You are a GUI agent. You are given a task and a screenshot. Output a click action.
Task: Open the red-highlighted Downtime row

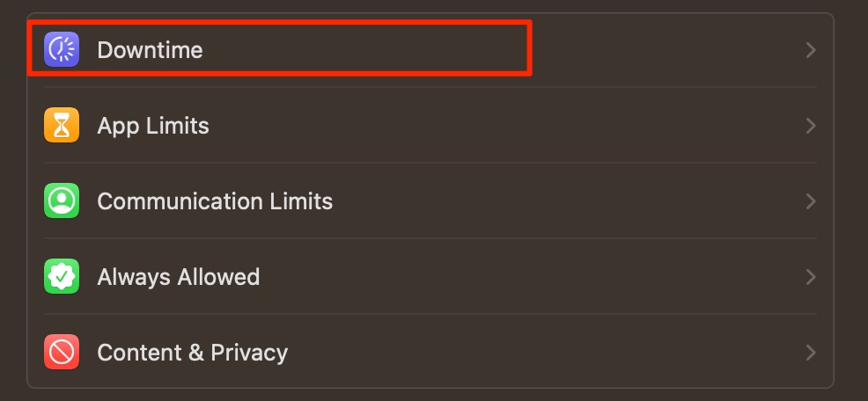pyautogui.click(x=280, y=48)
